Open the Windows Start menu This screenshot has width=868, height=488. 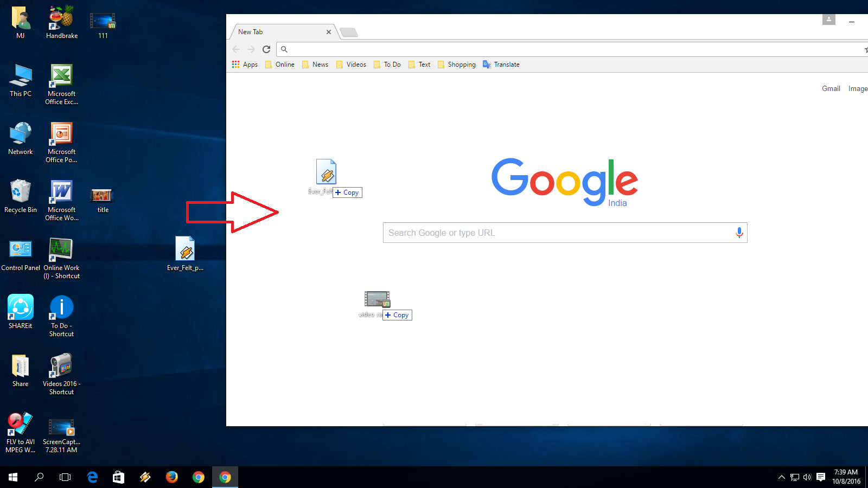click(x=11, y=477)
